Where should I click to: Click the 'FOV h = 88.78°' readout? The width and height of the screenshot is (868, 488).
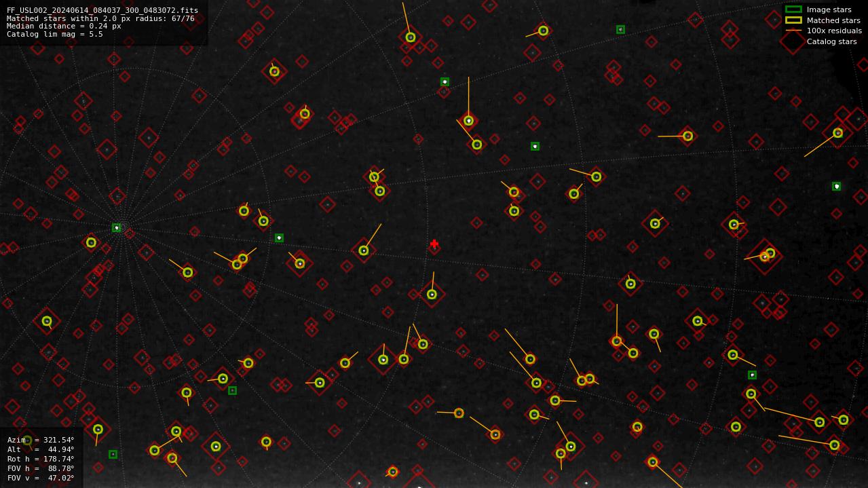point(41,468)
